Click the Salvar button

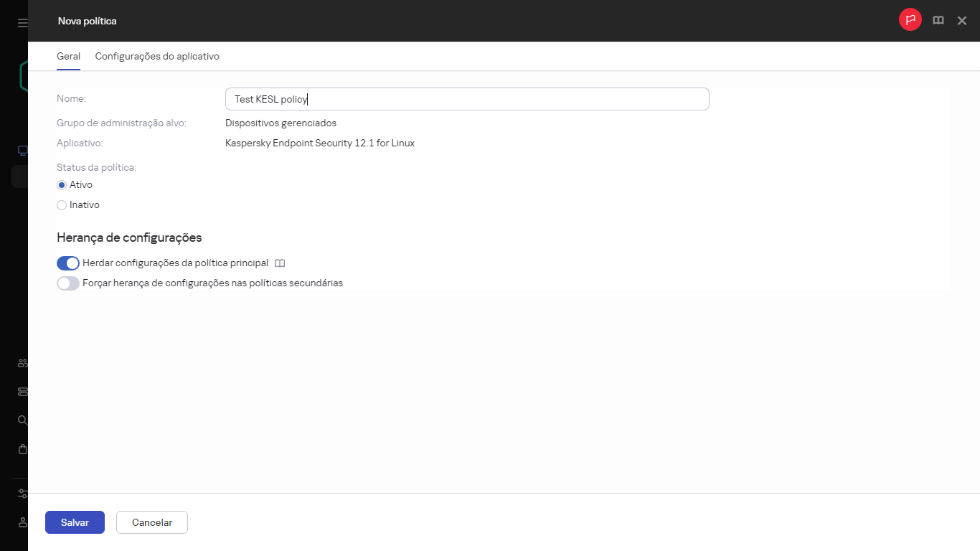75,522
